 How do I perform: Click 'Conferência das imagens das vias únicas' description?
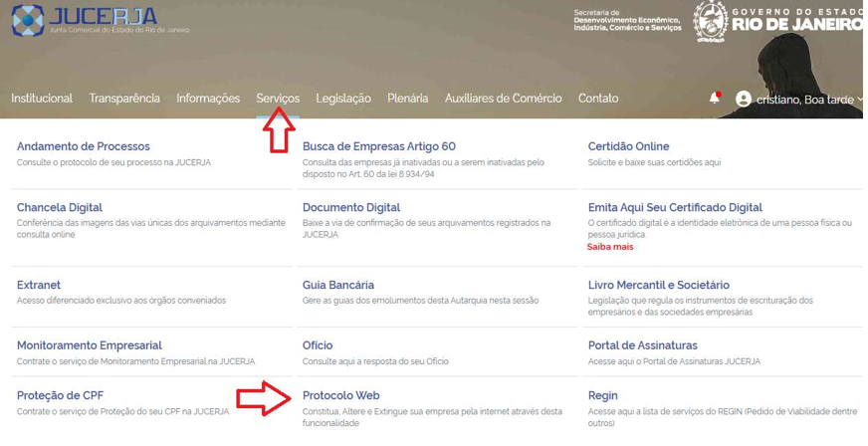(x=151, y=229)
